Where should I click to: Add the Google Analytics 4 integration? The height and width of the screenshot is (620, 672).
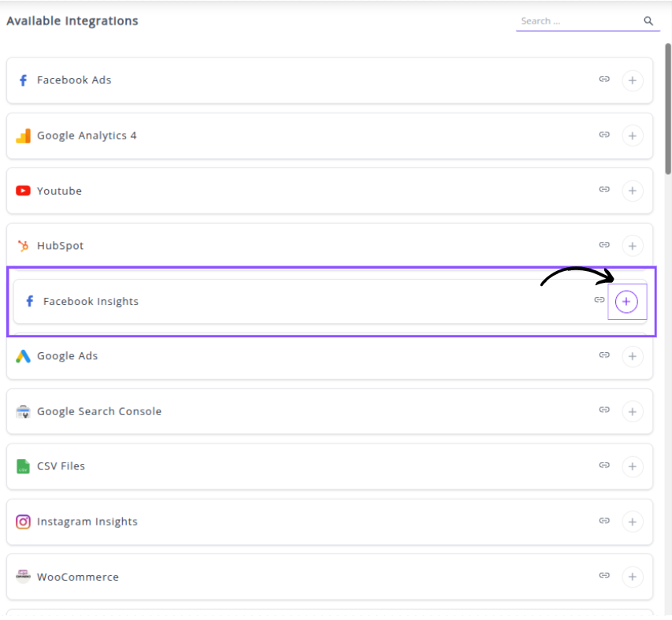point(632,136)
